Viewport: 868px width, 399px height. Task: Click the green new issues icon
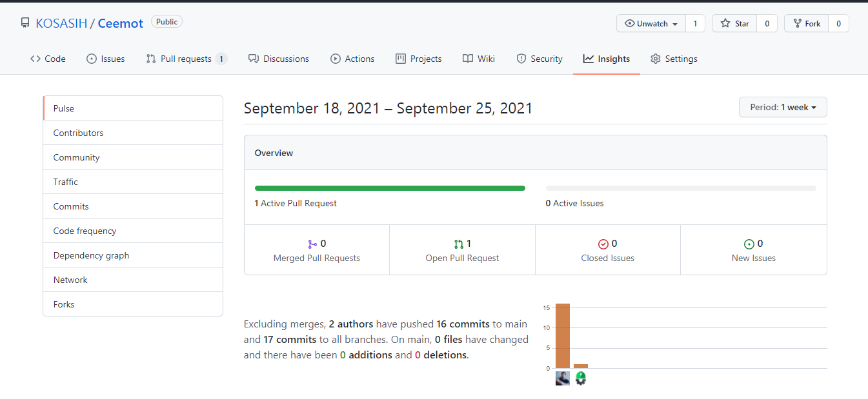click(x=749, y=244)
